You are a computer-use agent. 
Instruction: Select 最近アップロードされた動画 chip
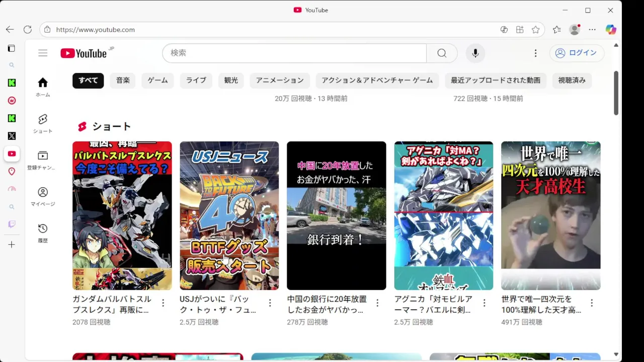[x=496, y=80]
